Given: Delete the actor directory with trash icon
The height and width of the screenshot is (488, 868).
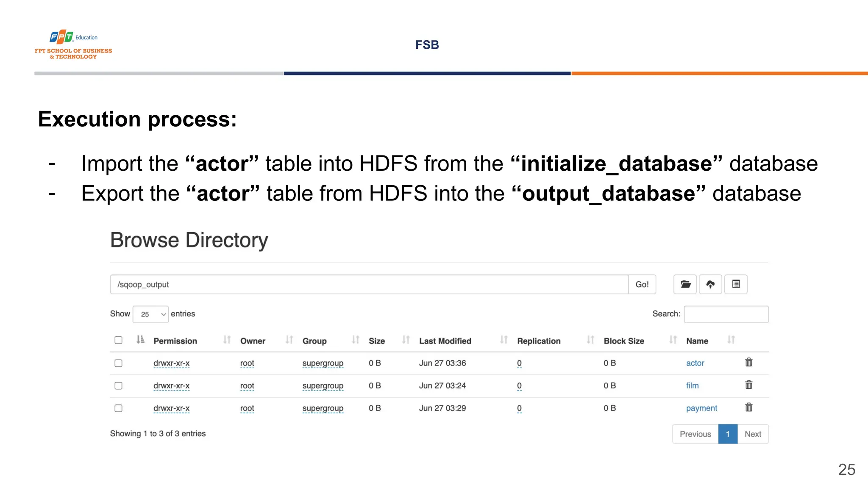Looking at the screenshot, I should 748,363.
